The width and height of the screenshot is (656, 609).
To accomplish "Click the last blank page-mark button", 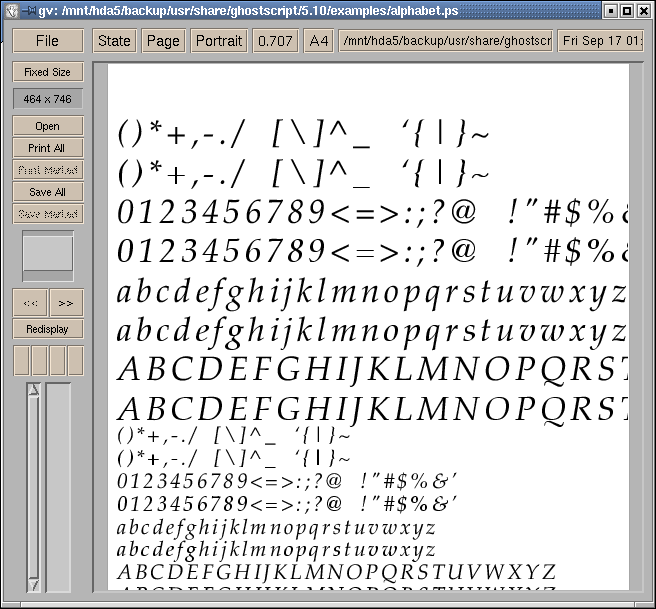I will click(x=75, y=360).
